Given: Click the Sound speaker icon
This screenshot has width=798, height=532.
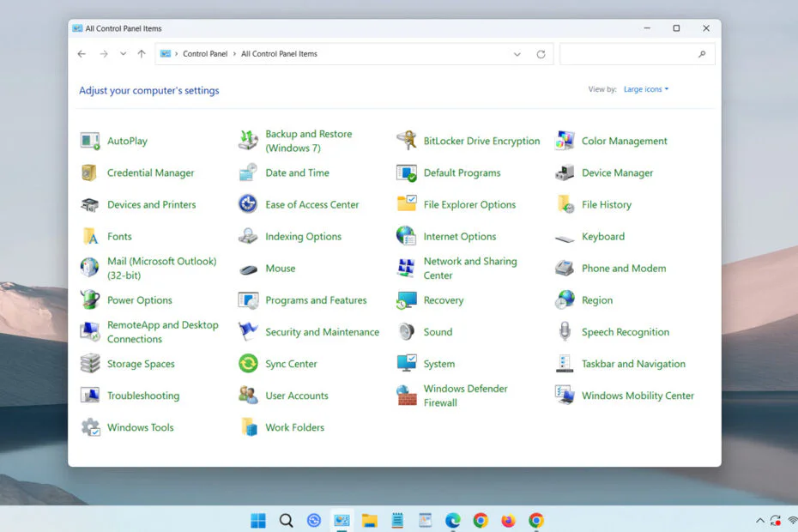Looking at the screenshot, I should (406, 332).
